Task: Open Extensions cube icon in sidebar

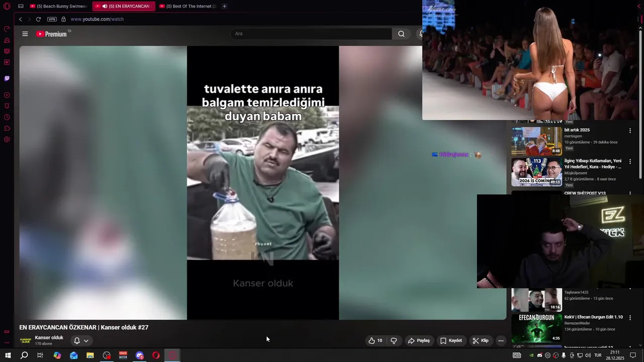Action: (x=7, y=128)
